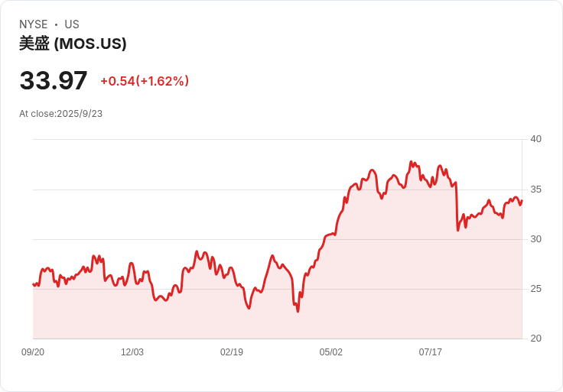Select the 09/20 x-axis date label
This screenshot has height=392, width=563.
coord(33,352)
